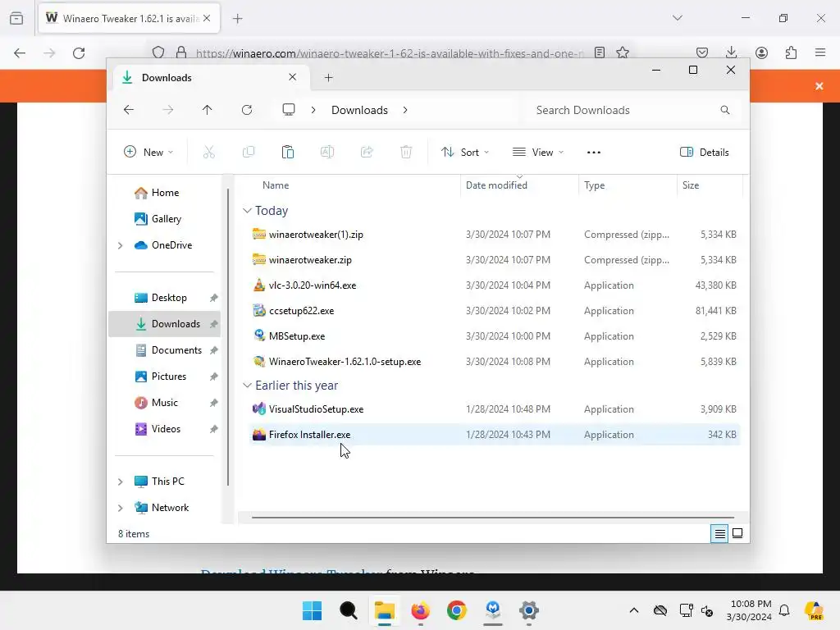Click the search magnifier in Search Downloads
This screenshot has height=630, width=840.
(x=725, y=110)
